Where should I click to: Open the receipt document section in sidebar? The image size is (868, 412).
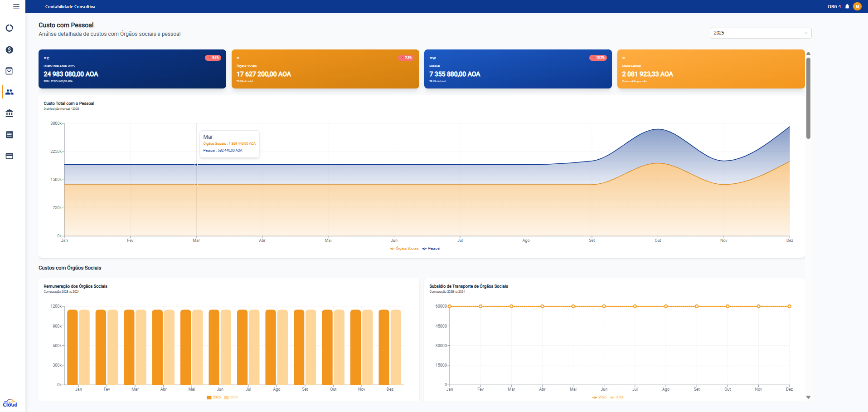tap(9, 135)
